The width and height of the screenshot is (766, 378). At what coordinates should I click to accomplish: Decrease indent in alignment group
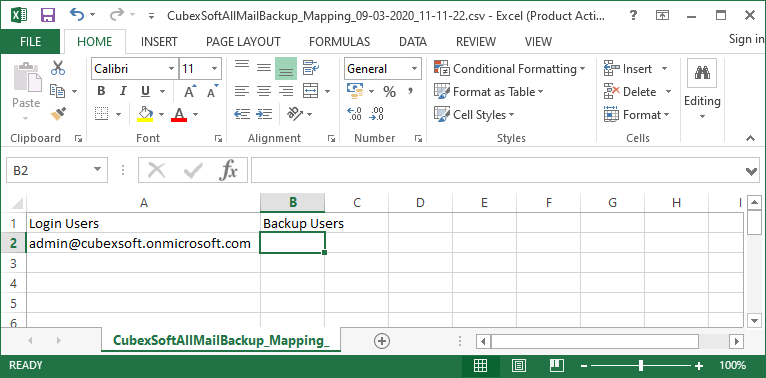point(242,114)
